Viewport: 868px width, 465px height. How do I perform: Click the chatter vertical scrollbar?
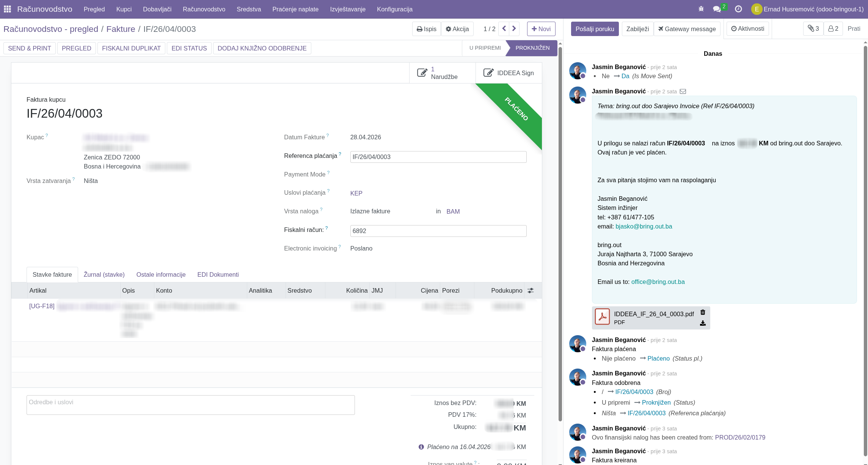click(x=865, y=251)
